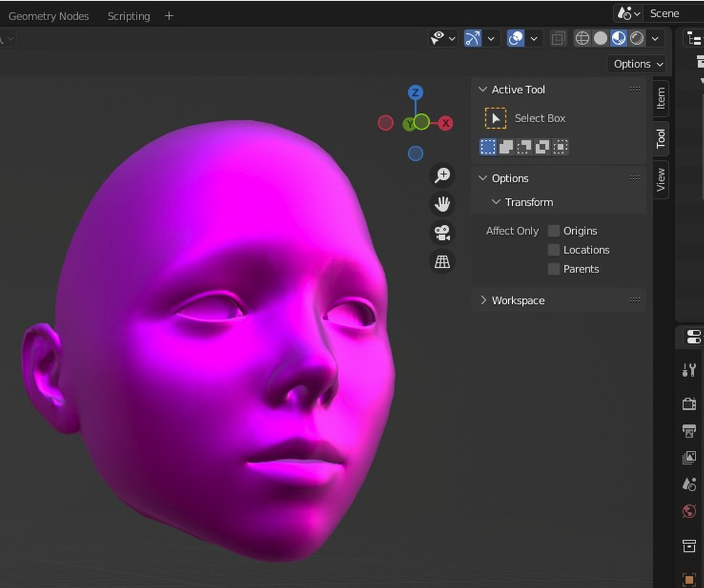The height and width of the screenshot is (588, 704).
Task: Toggle viewport gizmos display
Action: tap(472, 39)
